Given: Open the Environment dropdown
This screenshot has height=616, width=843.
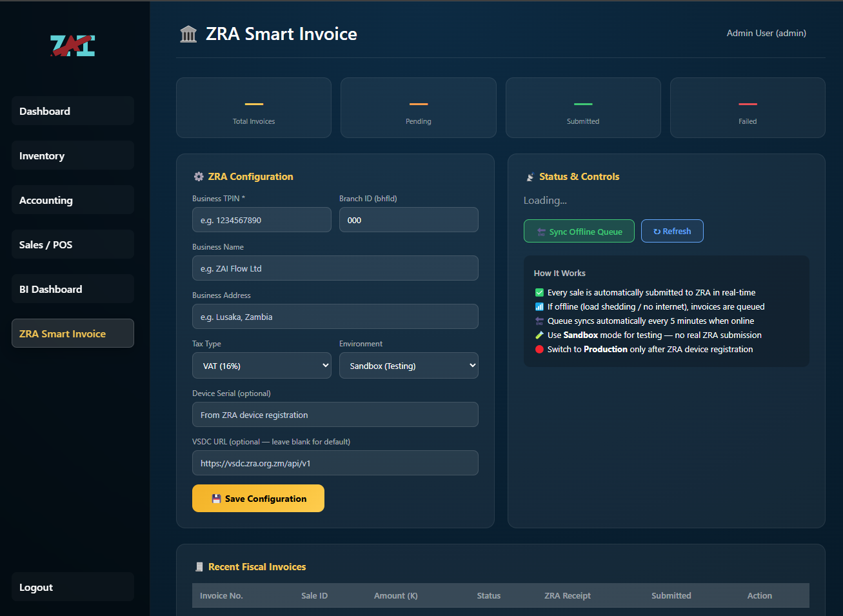Looking at the screenshot, I should coord(408,366).
